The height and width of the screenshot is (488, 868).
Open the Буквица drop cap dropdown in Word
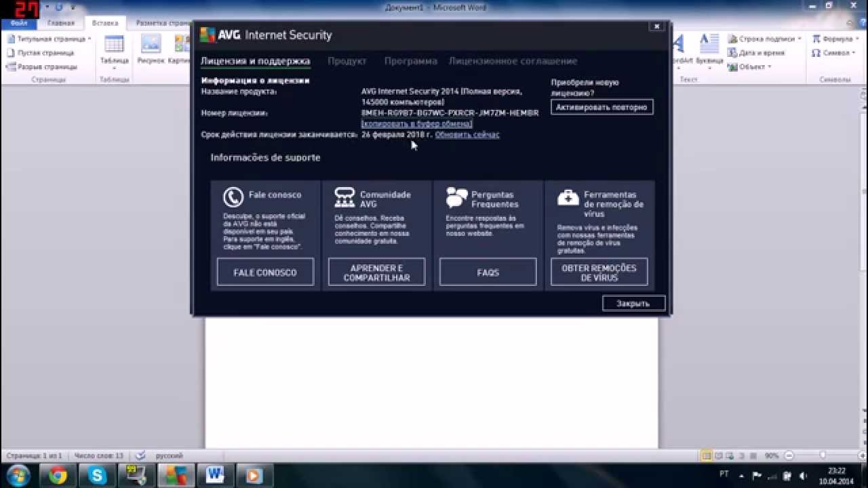(x=709, y=51)
